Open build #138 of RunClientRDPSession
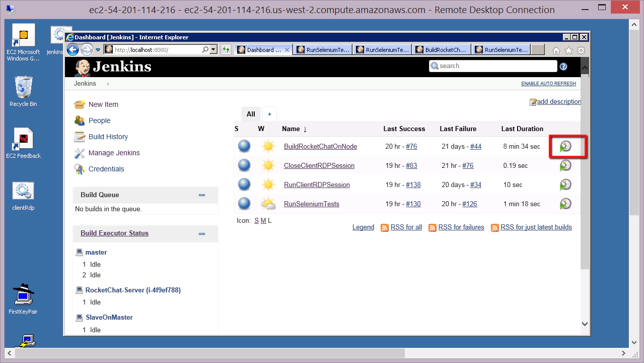This screenshot has width=644, height=363. (x=413, y=185)
